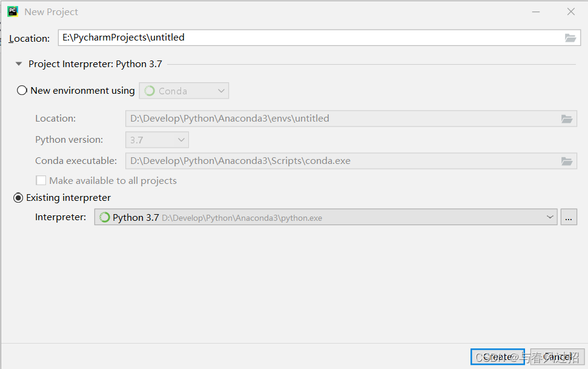Screen dimensions: 588x369
Task: Select Existing interpreter radio button
Action: click(18, 197)
